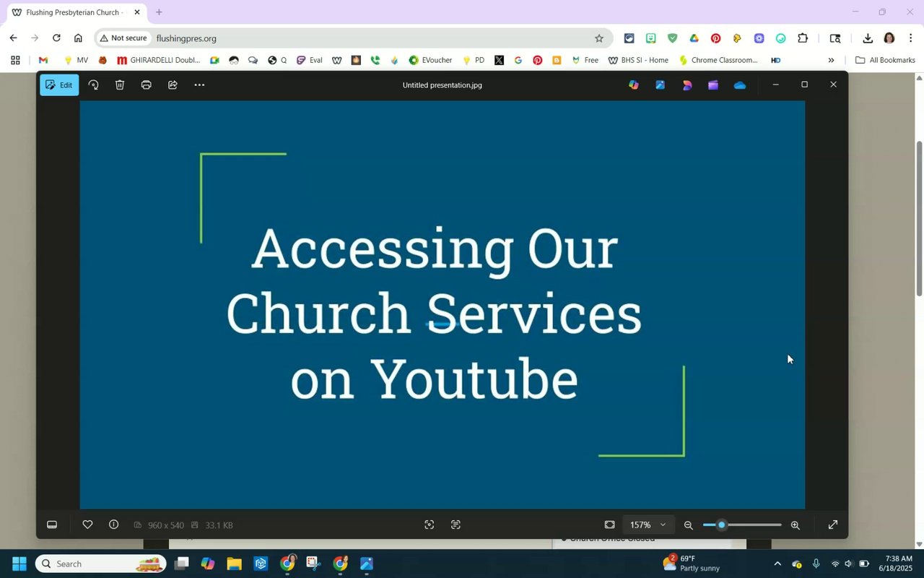
Task: Open the Chrome three-dot menu
Action: [911, 38]
